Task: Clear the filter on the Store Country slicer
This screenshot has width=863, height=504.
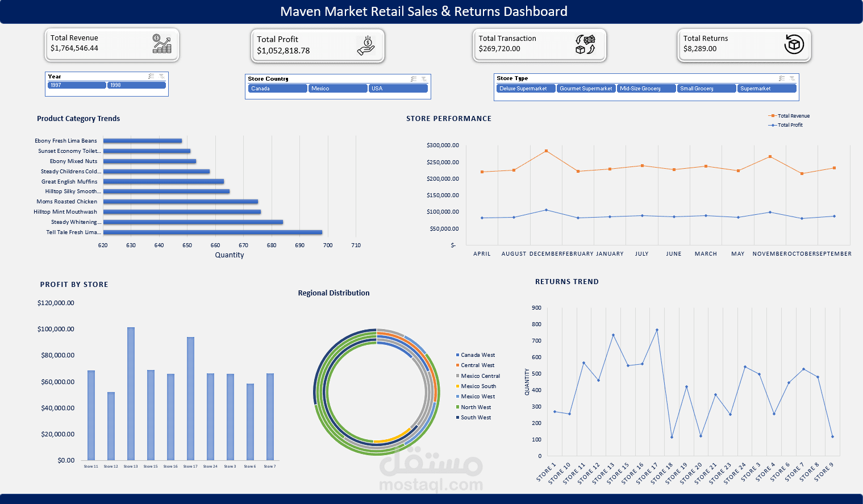Action: 424,79
